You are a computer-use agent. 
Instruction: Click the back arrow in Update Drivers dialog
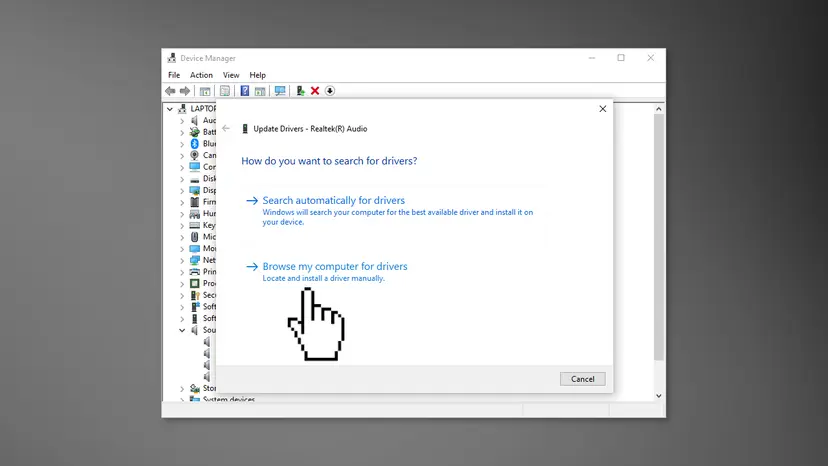(226, 128)
